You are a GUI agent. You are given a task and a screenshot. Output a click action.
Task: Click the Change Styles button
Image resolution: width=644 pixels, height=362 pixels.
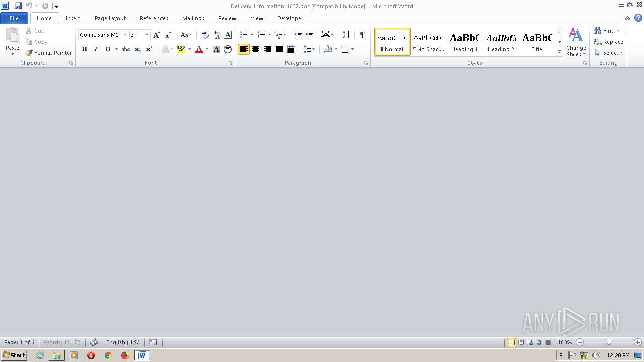click(576, 42)
